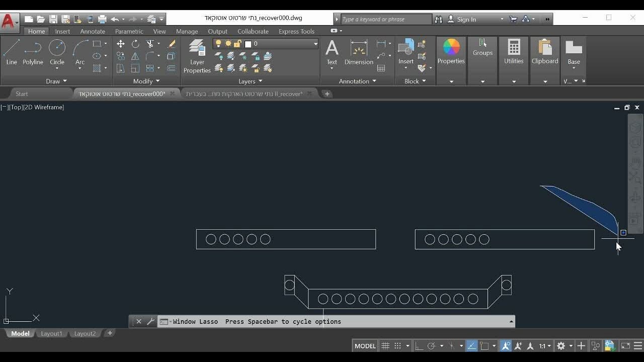Expand the Modify panel dropdown
The image size is (644, 362).
coord(146,81)
